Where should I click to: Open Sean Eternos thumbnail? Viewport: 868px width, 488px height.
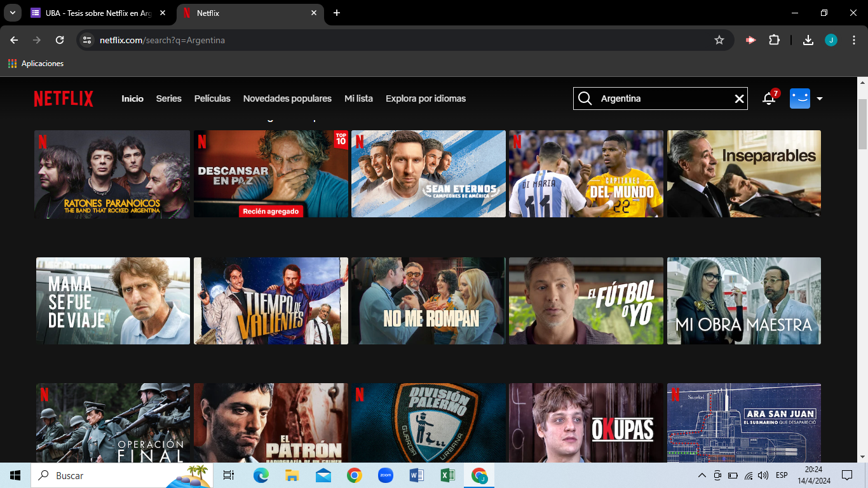pyautogui.click(x=428, y=174)
